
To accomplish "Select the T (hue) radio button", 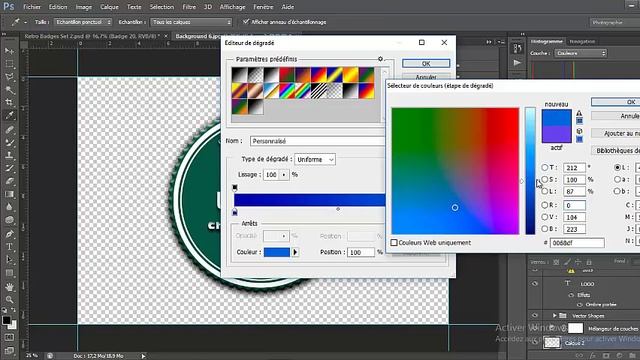I will pos(544,167).
